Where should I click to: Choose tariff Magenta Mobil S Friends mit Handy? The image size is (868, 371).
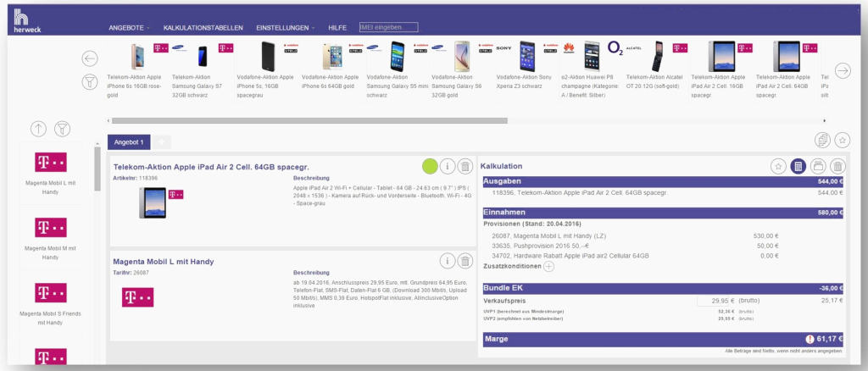coord(50,303)
